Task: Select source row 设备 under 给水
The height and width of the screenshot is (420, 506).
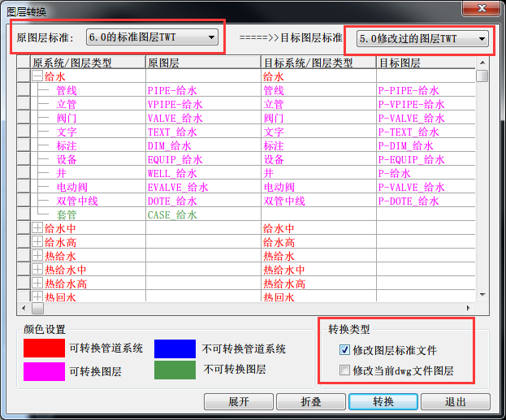Action: (67, 159)
